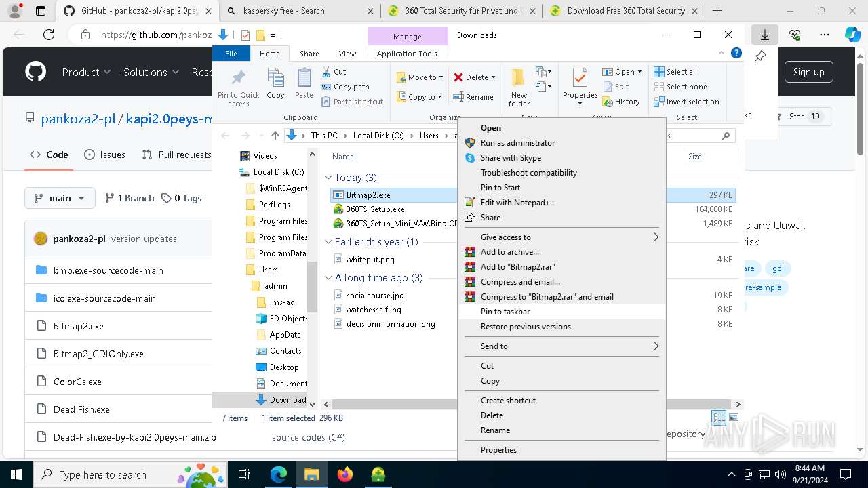Image resolution: width=868 pixels, height=488 pixels.
Task: Click Sign up on GitHub
Action: (808, 72)
